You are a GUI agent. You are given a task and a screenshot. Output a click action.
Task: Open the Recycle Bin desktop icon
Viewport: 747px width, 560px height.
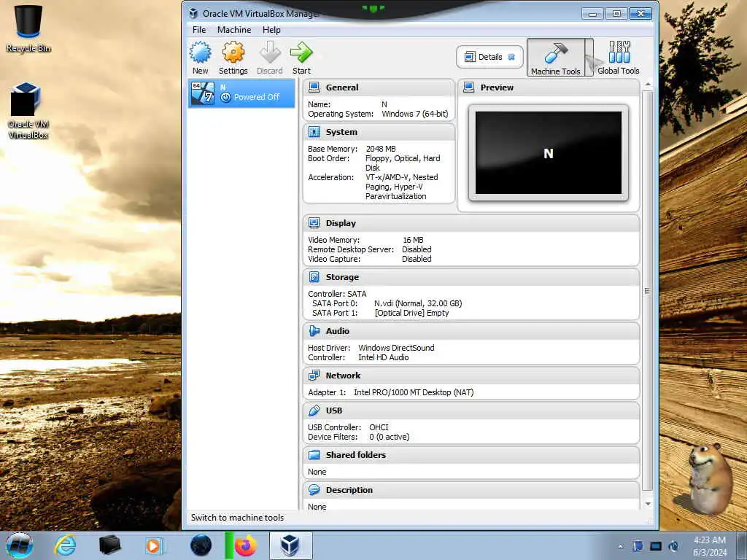coord(28,28)
